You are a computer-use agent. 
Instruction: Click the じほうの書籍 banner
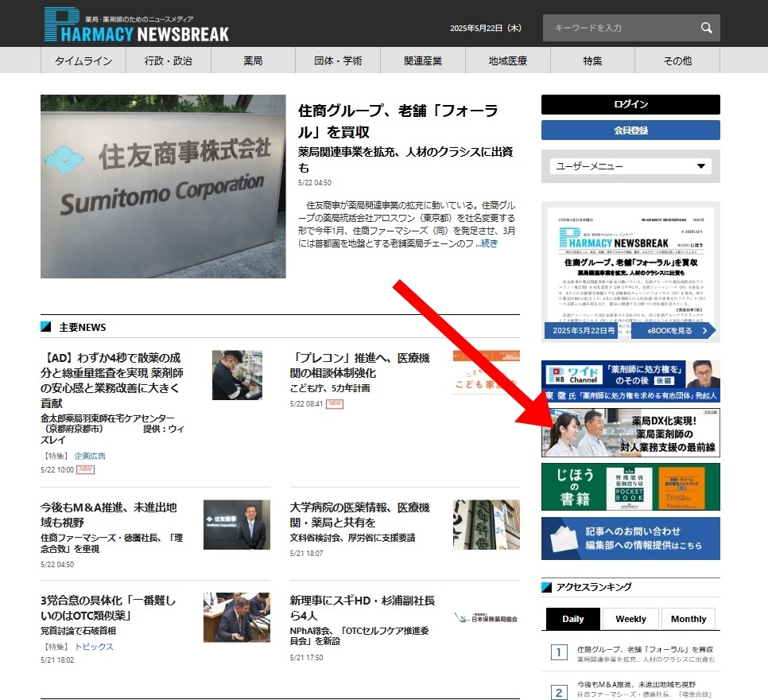pos(630,487)
